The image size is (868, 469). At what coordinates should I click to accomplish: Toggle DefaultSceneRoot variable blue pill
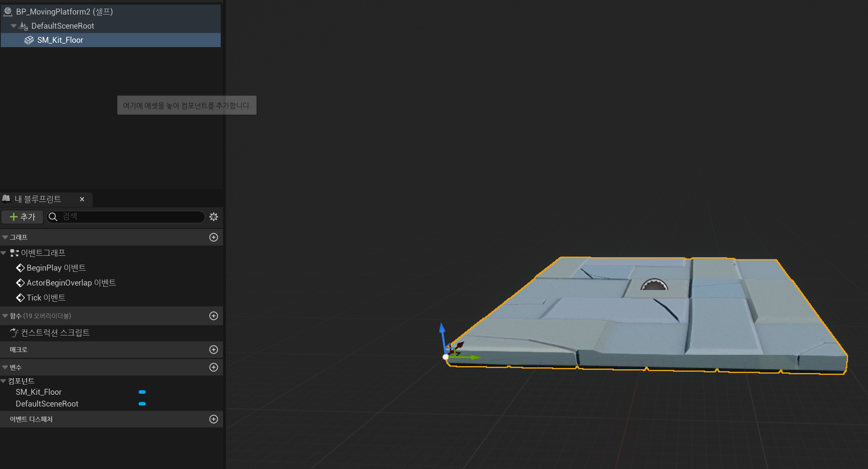pyautogui.click(x=142, y=404)
